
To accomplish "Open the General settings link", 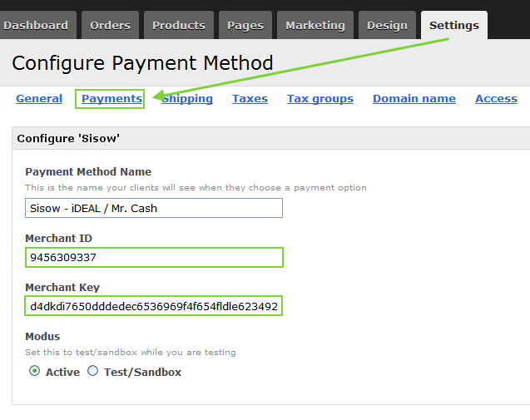I will coord(39,99).
